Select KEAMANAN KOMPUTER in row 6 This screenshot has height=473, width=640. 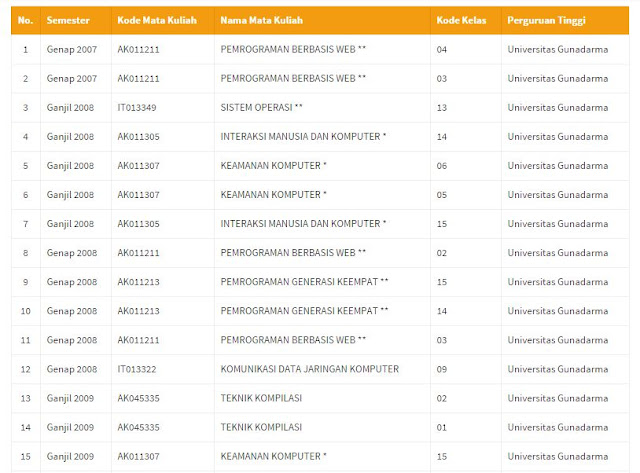pos(270,195)
